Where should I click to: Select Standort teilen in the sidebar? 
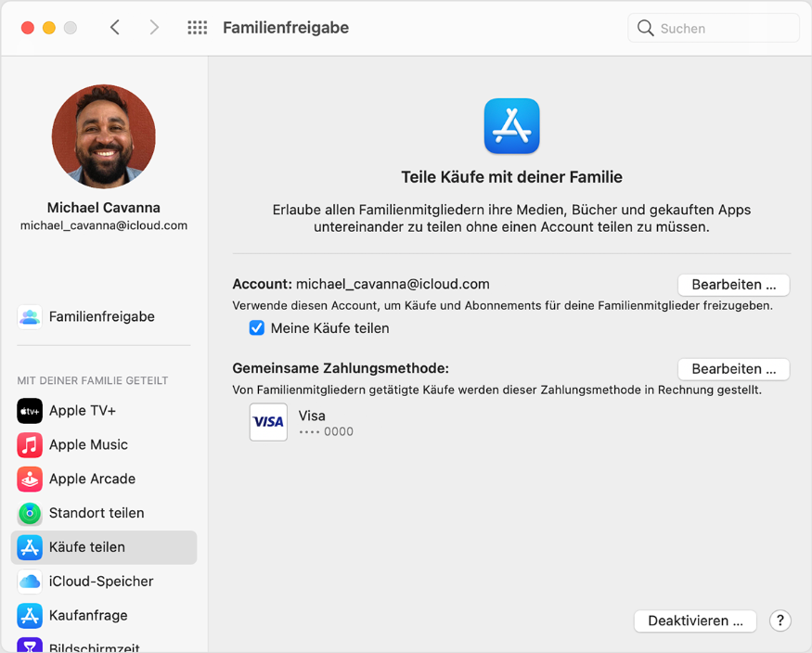tap(104, 513)
